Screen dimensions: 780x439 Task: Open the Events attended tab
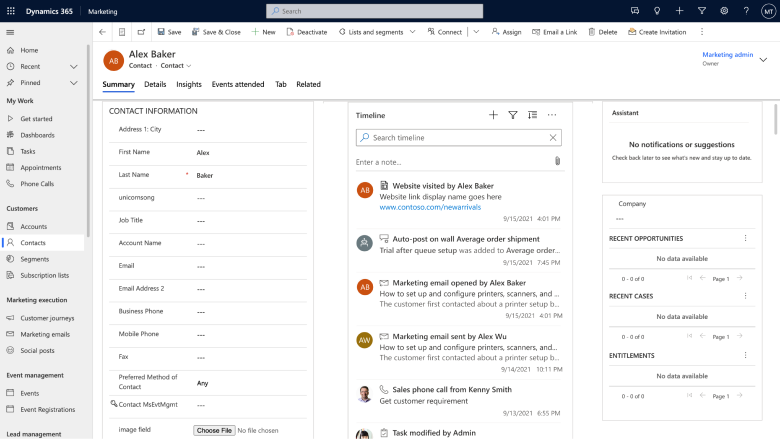(238, 85)
